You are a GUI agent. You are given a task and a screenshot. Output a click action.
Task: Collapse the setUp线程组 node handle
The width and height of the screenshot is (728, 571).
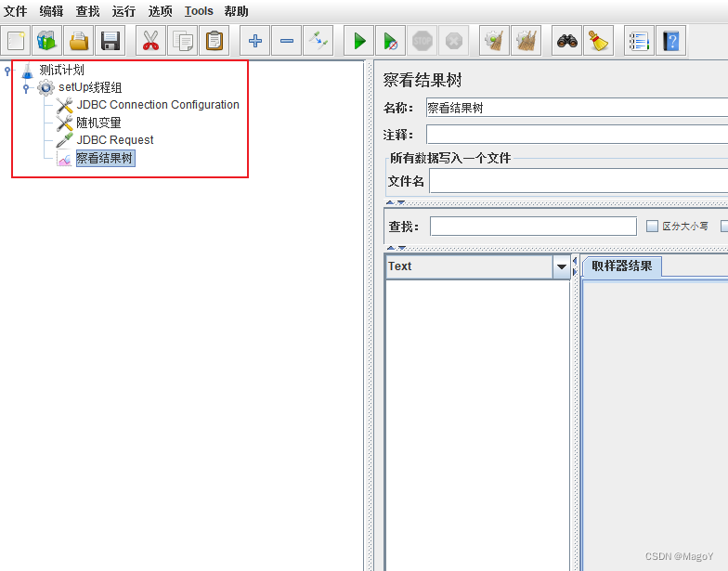coord(26,87)
